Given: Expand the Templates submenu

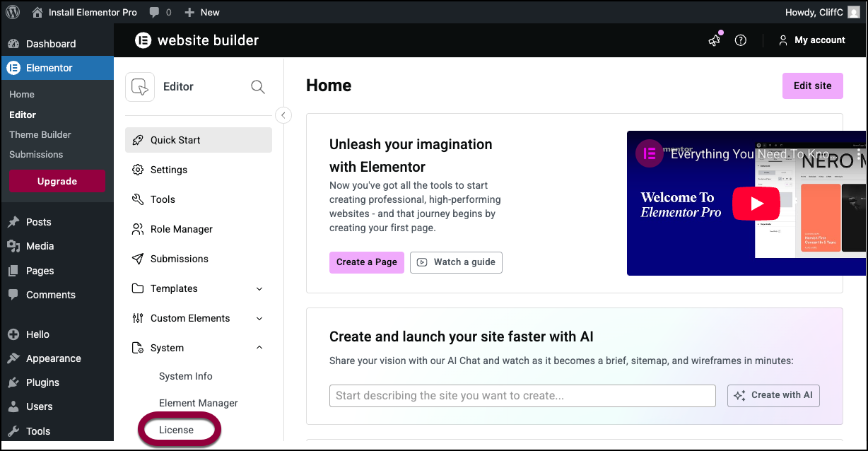Looking at the screenshot, I should tap(259, 288).
